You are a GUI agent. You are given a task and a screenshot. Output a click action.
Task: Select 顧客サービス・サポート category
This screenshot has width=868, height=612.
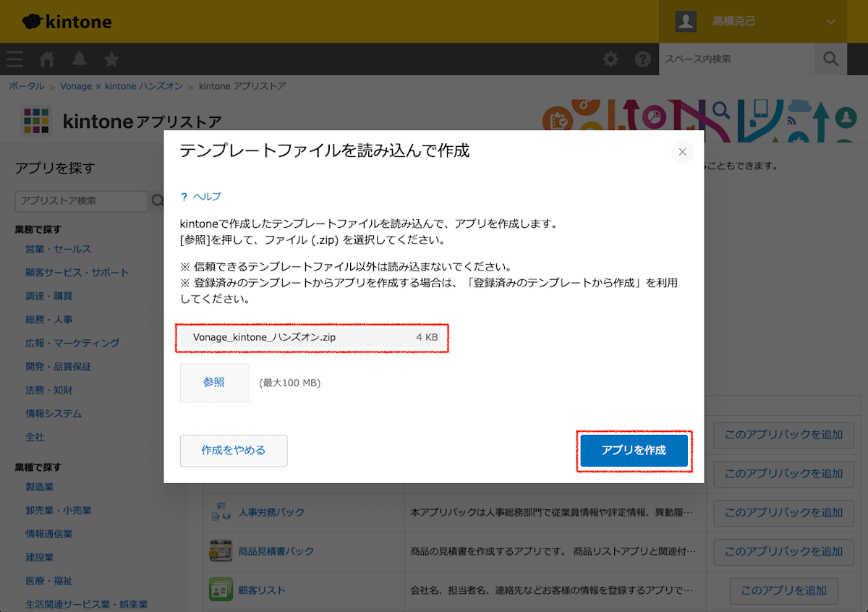77,273
